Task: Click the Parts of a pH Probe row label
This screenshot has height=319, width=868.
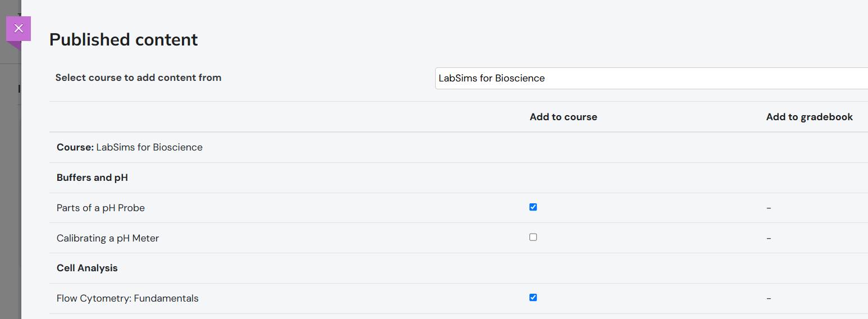Action: pos(100,208)
